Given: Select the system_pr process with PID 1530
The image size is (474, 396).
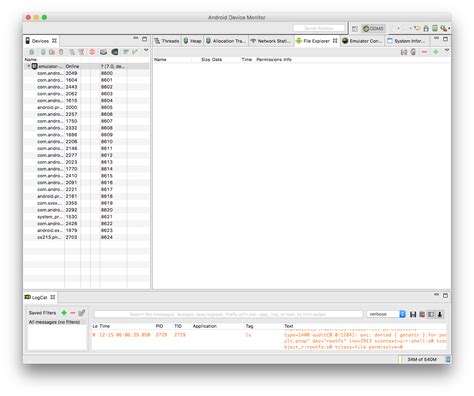Looking at the screenshot, I should [86, 217].
